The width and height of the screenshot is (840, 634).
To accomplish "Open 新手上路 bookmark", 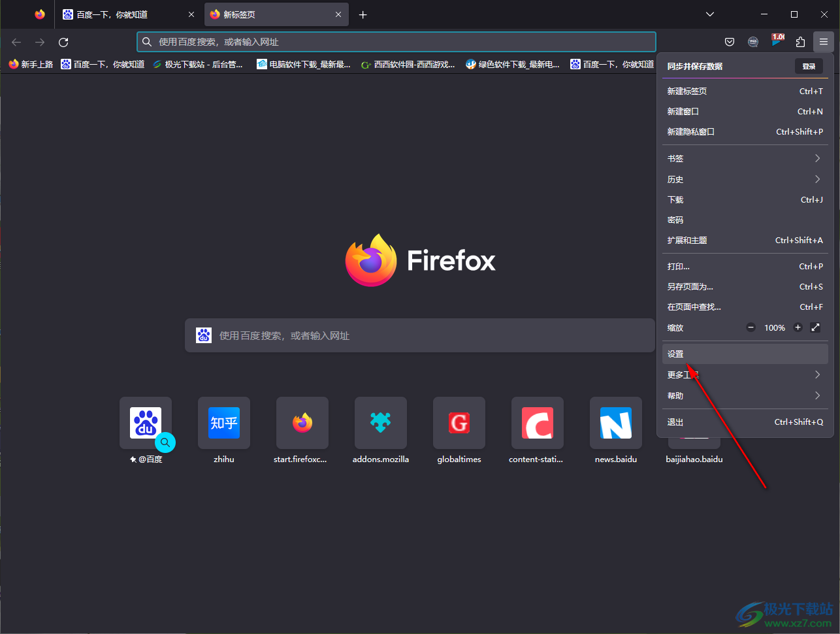I will click(x=31, y=64).
